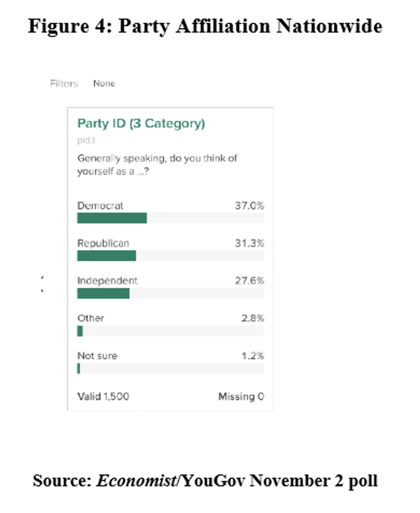Viewport: 420px width, 513px height.
Task: Select the Not sure label
Action: [x=97, y=355]
